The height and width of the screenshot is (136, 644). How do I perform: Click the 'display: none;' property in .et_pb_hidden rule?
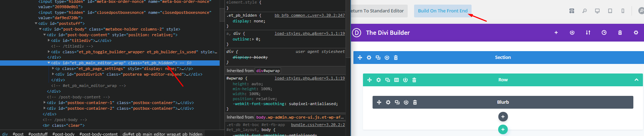[249, 21]
